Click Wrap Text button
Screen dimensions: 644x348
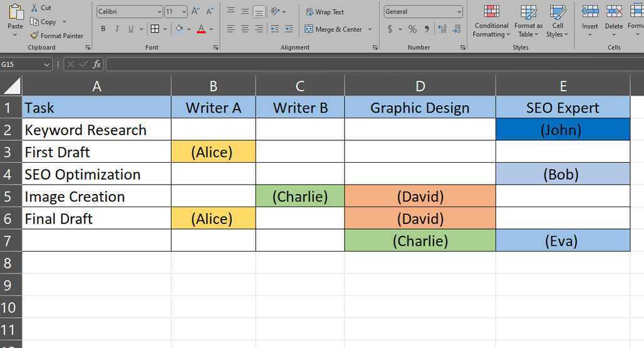point(325,12)
